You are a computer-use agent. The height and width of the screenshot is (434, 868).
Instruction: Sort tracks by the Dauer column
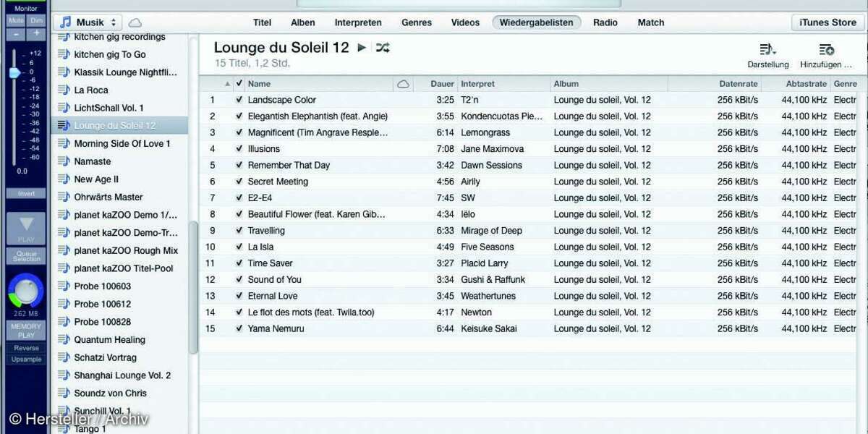pos(442,84)
